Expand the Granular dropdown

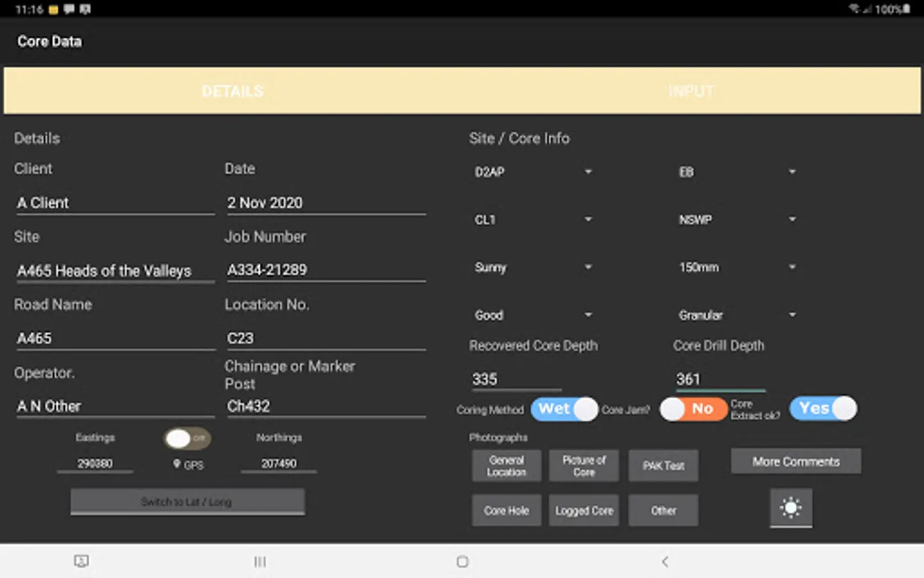pos(737,315)
